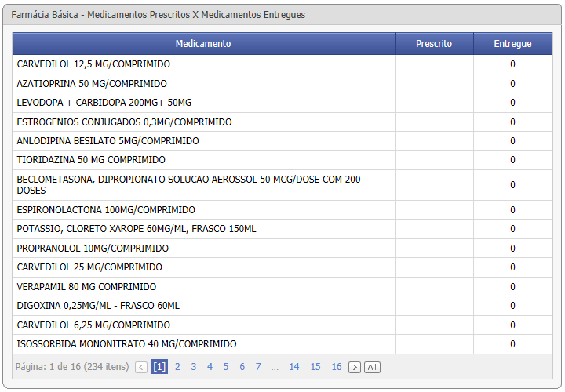
Task: Select CARVEDILOL 25 MG/COMPRIMIDO row
Action: pos(282,267)
